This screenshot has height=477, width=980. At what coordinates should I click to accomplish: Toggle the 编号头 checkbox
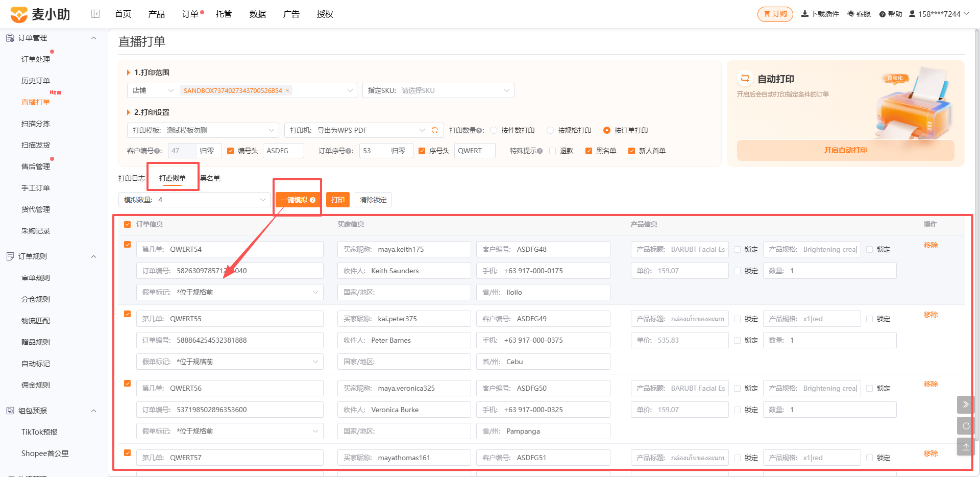[x=231, y=151]
